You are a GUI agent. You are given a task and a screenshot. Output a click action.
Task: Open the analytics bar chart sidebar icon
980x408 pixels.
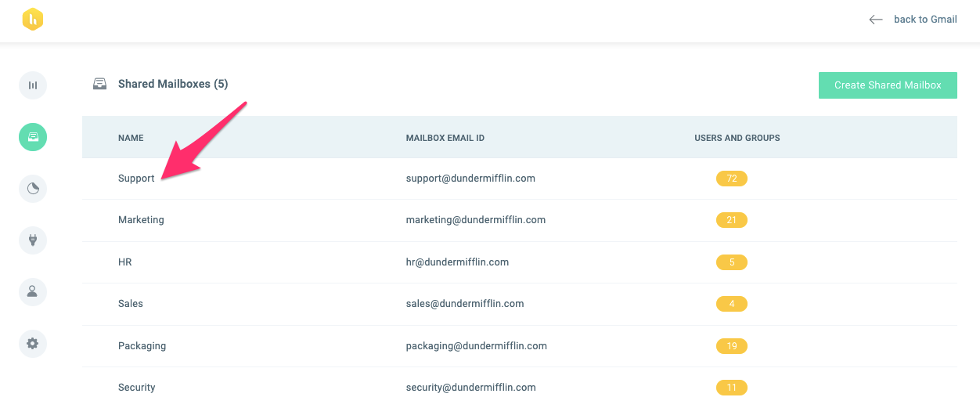pos(33,85)
